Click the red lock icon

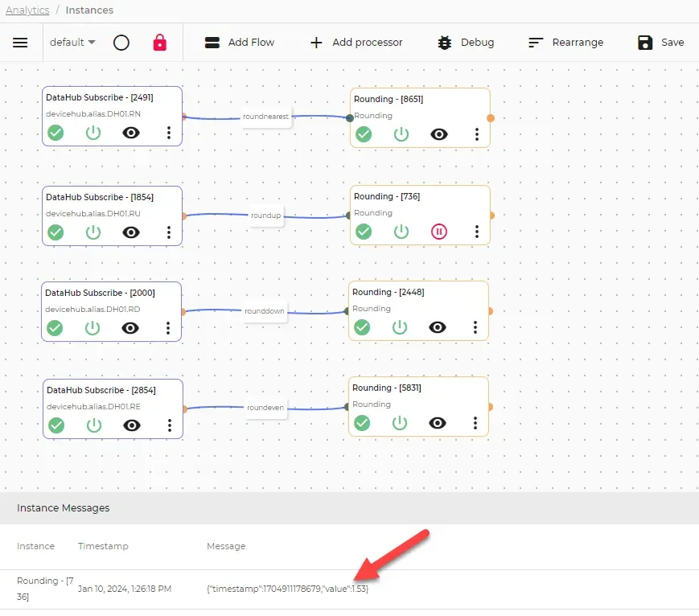pos(159,43)
